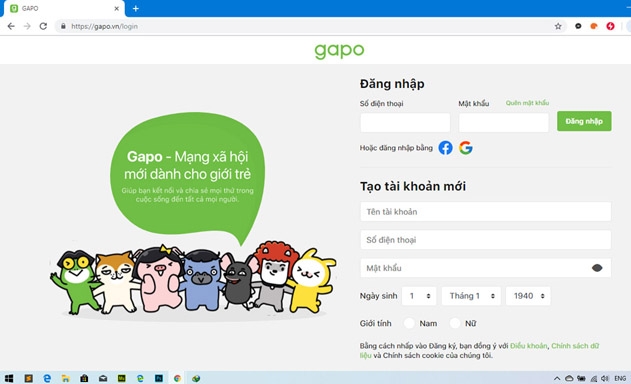631x384 pixels.
Task: Select the Nam gender radio button
Action: (x=409, y=323)
